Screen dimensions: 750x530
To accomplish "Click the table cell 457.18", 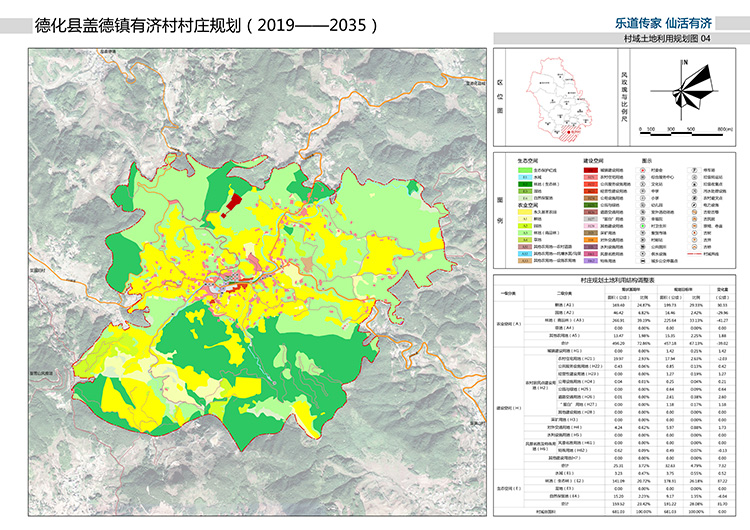I will tap(670, 343).
